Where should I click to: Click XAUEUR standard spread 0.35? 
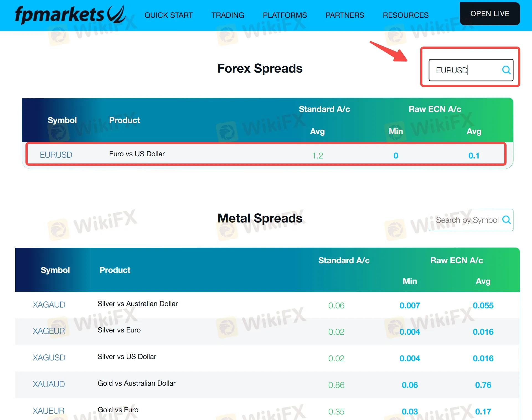pyautogui.click(x=336, y=411)
